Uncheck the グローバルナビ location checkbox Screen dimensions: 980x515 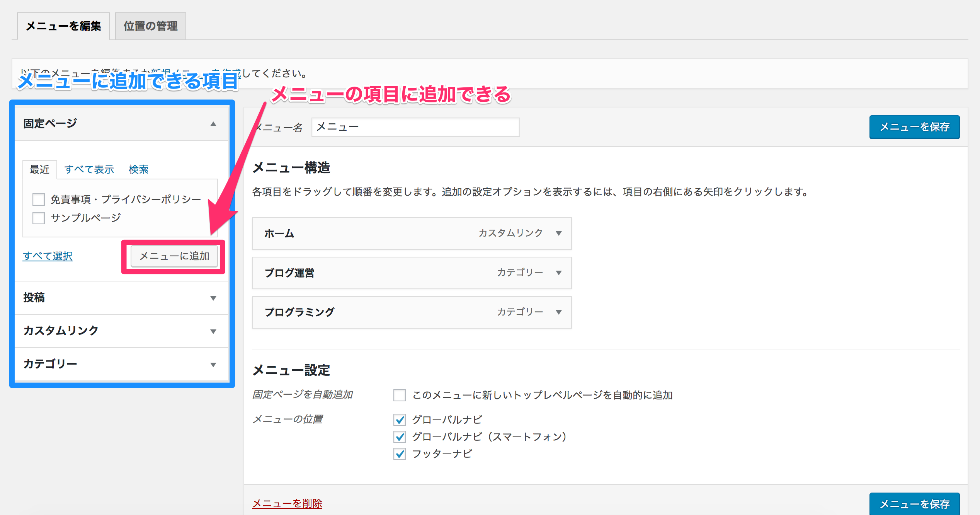399,420
